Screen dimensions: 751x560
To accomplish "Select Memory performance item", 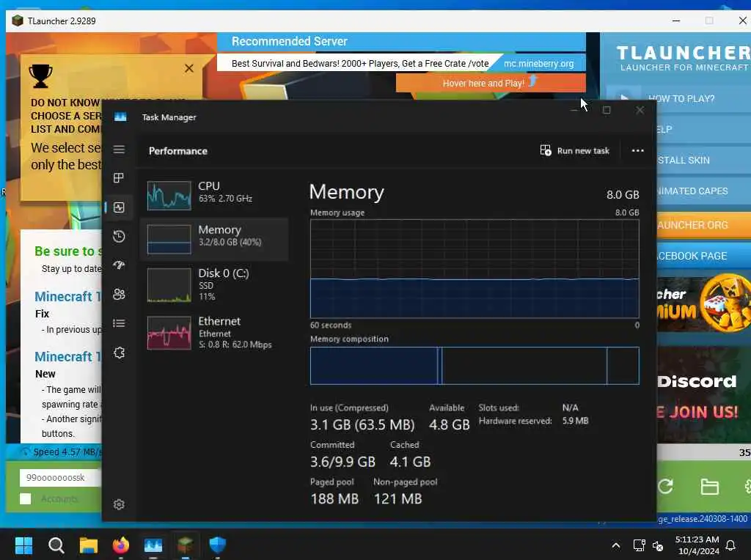I will pyautogui.click(x=214, y=239).
